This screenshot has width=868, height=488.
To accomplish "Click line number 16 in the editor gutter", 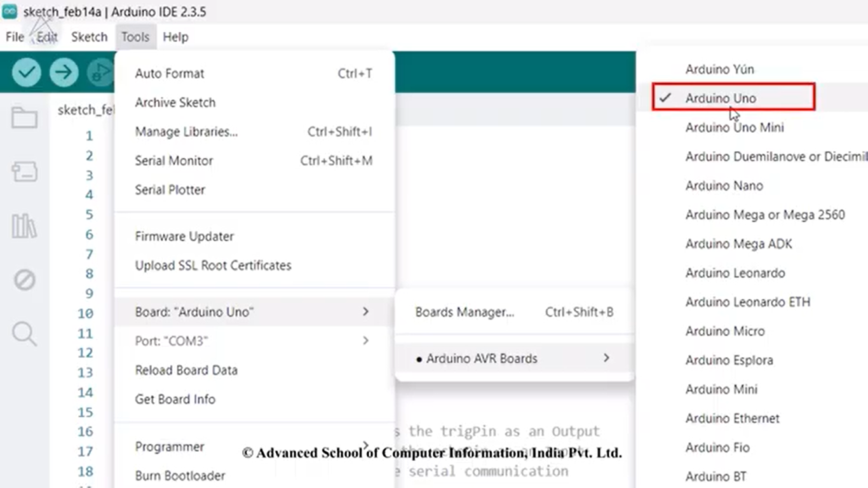I will tap(85, 432).
